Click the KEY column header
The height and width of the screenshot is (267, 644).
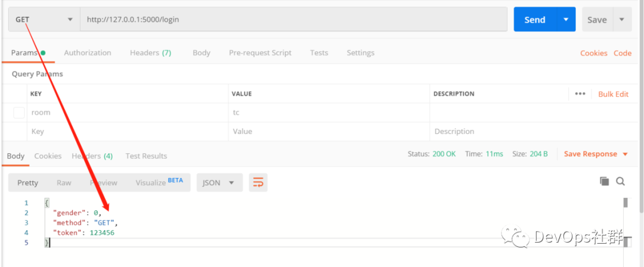pyautogui.click(x=36, y=94)
